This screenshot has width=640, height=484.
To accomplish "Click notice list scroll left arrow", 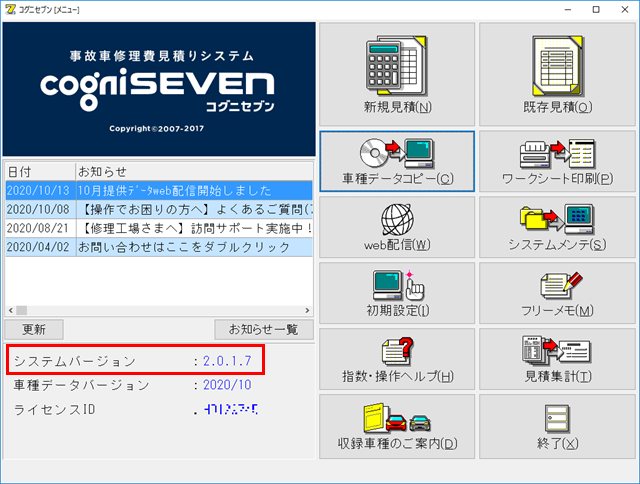I will click(x=11, y=311).
